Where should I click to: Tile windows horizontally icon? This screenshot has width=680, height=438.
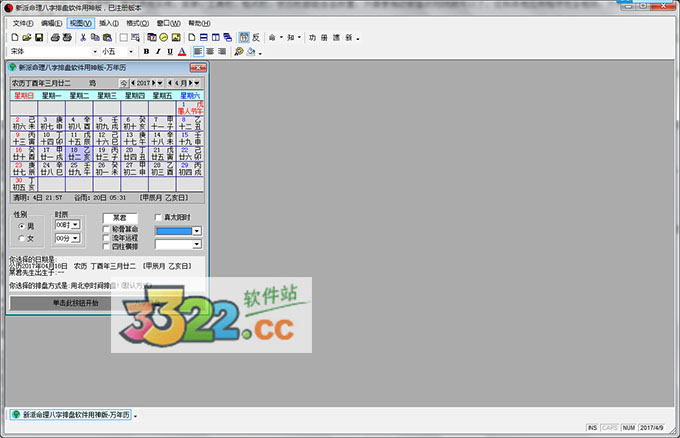click(x=203, y=38)
